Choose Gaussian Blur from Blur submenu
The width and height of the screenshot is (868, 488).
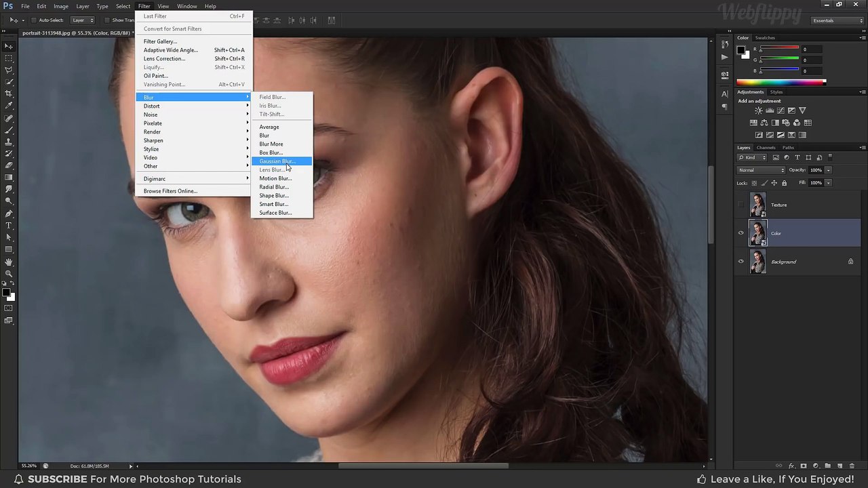281,161
